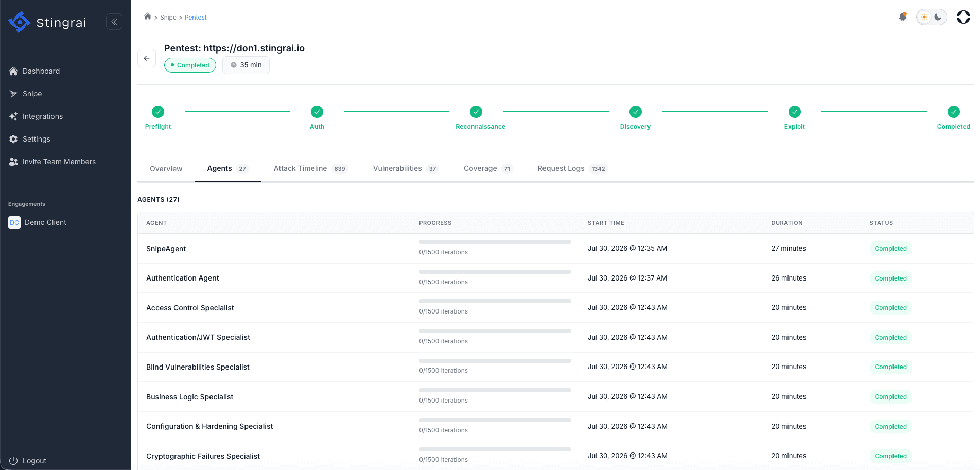The width and height of the screenshot is (980, 470).
Task: Click the Pentest breadcrumb link
Action: 196,18
